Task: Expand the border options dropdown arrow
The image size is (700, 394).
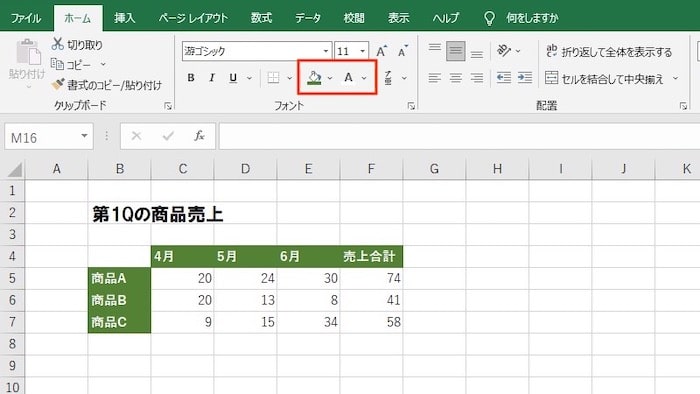Action: pyautogui.click(x=289, y=78)
